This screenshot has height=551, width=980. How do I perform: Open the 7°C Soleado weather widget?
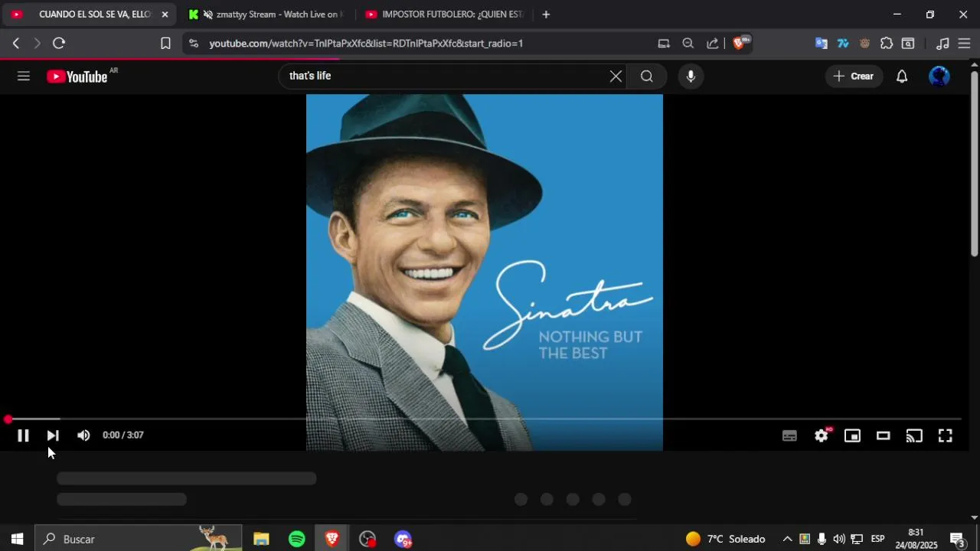point(725,539)
